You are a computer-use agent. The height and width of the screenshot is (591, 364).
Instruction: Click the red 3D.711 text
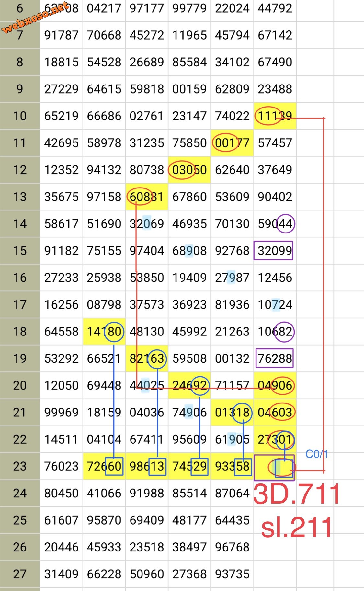(297, 494)
